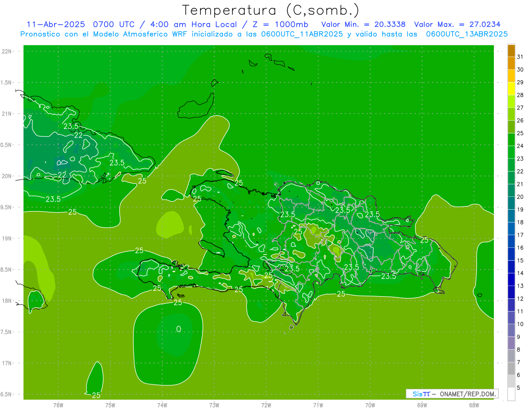The image size is (532, 411).
Task: Click the teal band between 19 and 20
Action: (x=511, y=204)
